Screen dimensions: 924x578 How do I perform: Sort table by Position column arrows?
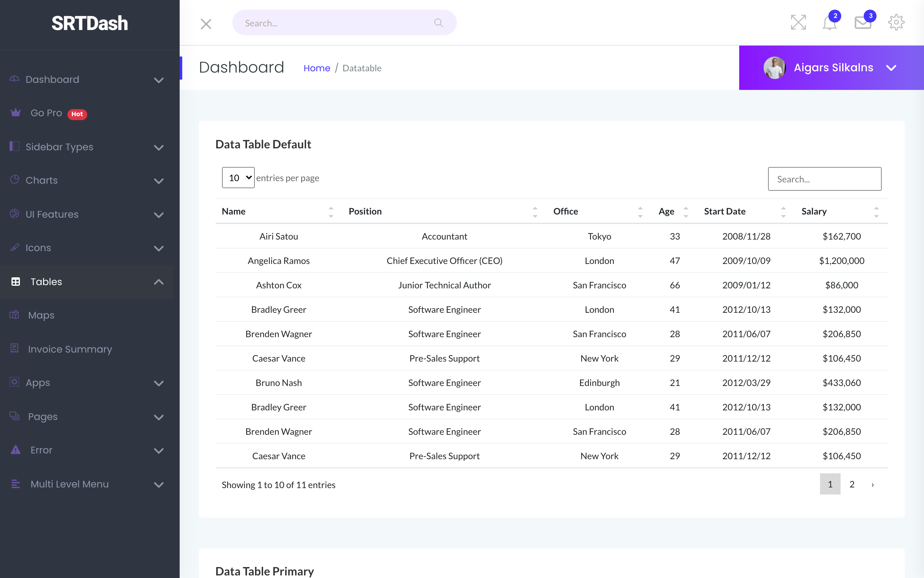point(535,212)
